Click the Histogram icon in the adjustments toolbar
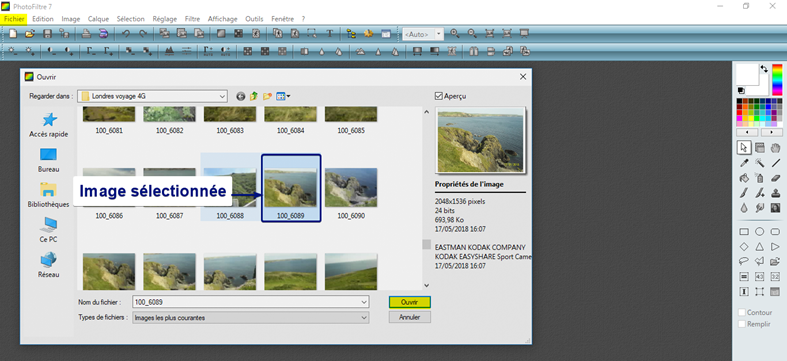Image resolution: width=787 pixels, height=361 pixels. pos(169,51)
